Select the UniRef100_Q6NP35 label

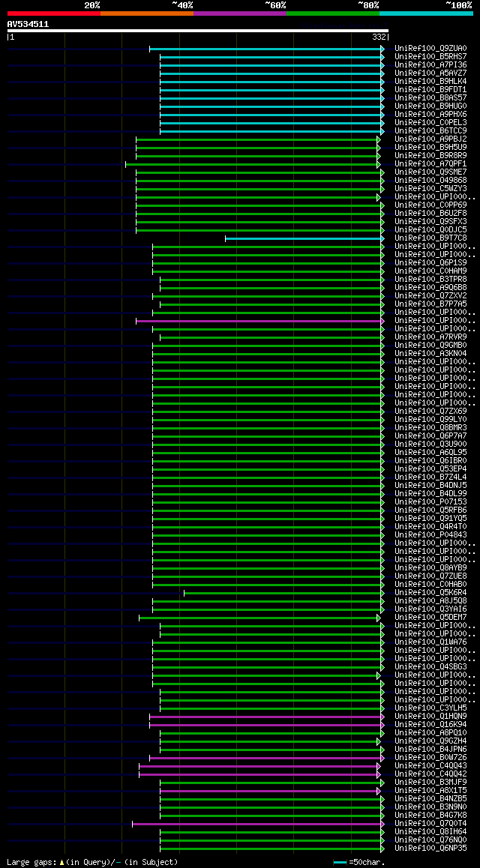coord(430,849)
